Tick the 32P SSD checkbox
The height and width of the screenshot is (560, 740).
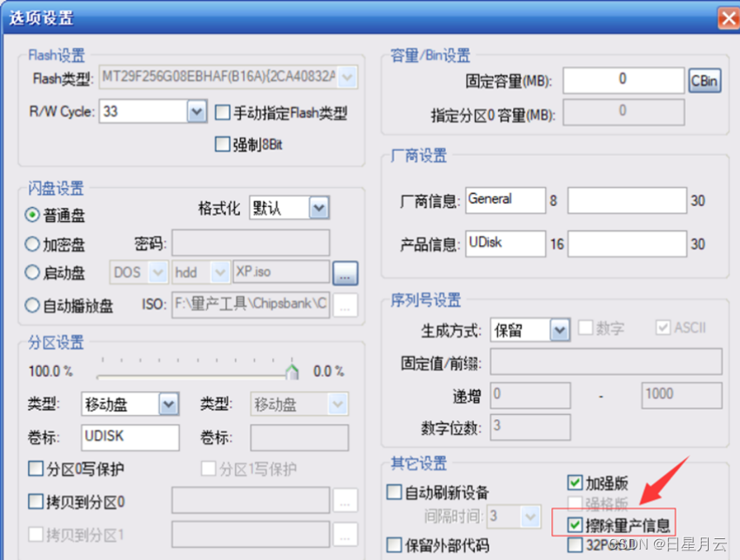(575, 545)
